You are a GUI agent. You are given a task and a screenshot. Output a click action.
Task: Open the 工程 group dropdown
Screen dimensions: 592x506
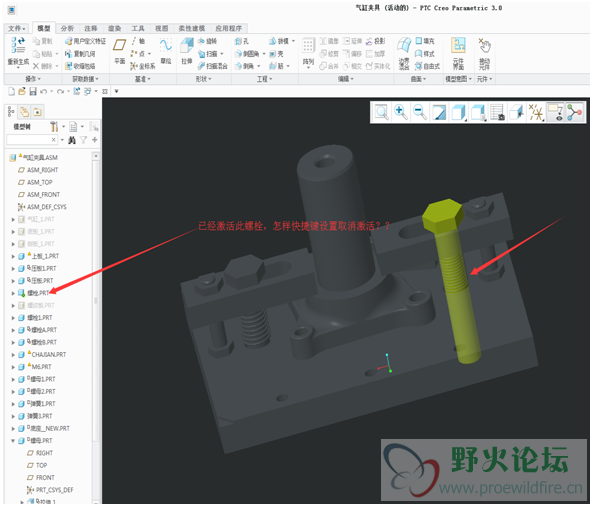264,79
